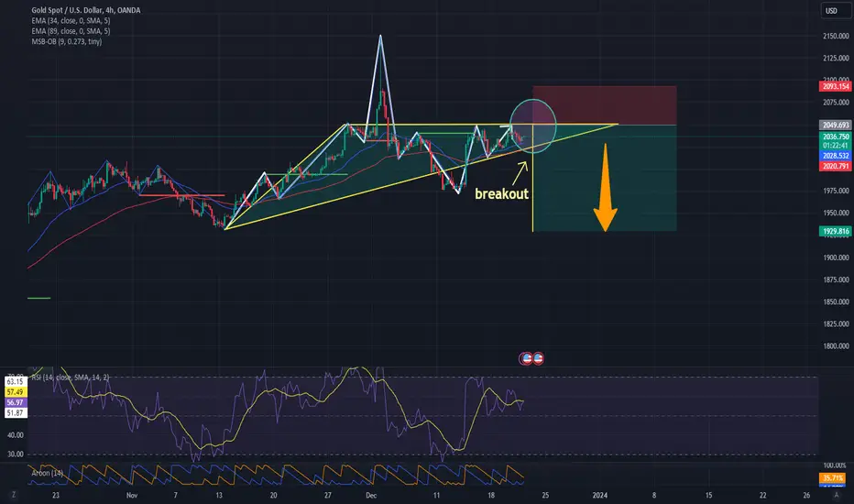Click the 2024 date on time axis
The height and width of the screenshot is (504, 854).
point(599,495)
